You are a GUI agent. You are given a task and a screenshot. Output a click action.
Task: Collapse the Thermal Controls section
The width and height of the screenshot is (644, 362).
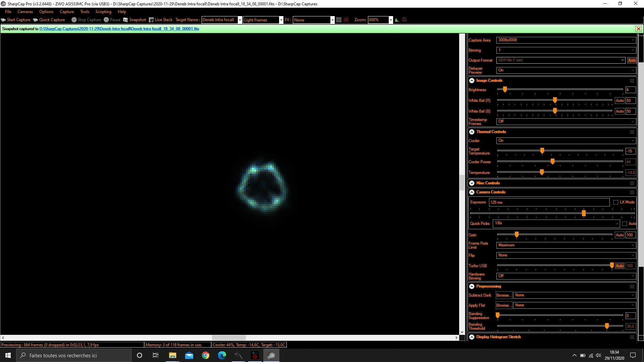pyautogui.click(x=472, y=132)
